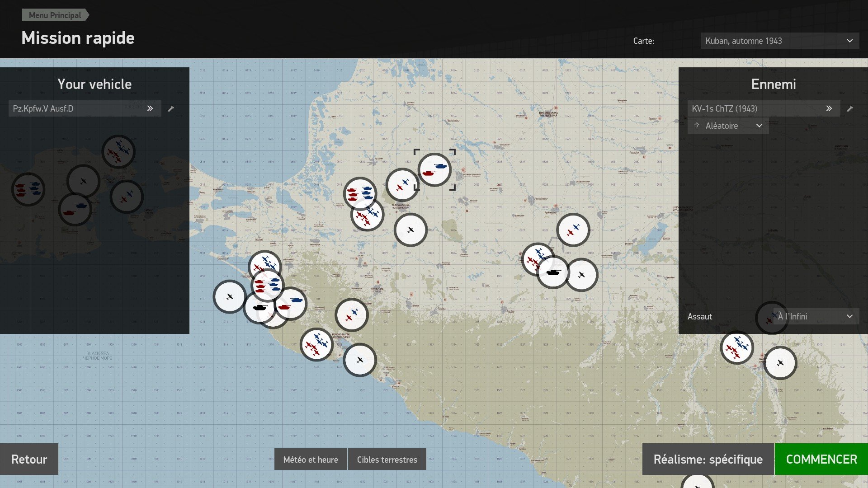Click the double chevron beside KV-1s ChTZ (1943)
868x488 pixels.
(829, 108)
